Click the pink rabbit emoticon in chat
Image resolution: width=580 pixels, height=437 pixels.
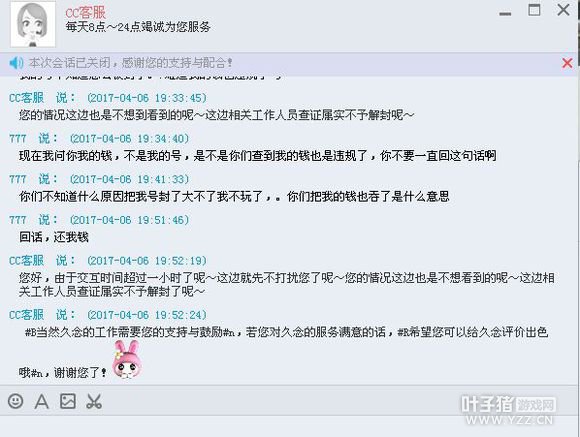127,360
